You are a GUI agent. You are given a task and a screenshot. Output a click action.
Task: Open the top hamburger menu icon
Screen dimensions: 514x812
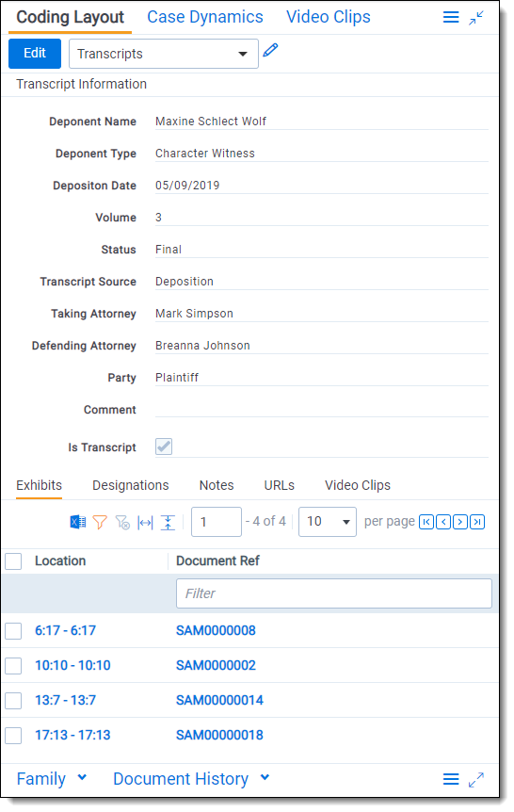coord(451,18)
